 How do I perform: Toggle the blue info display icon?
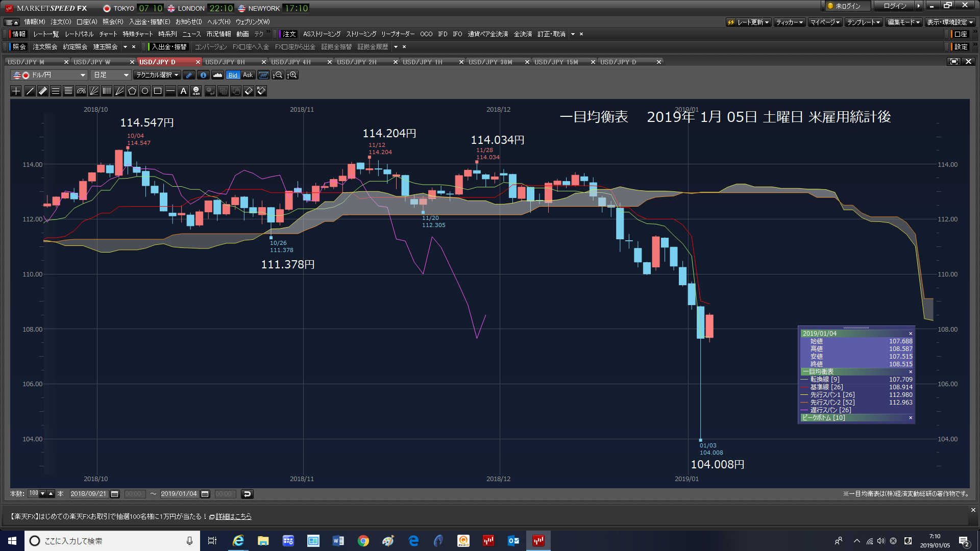tap(203, 75)
